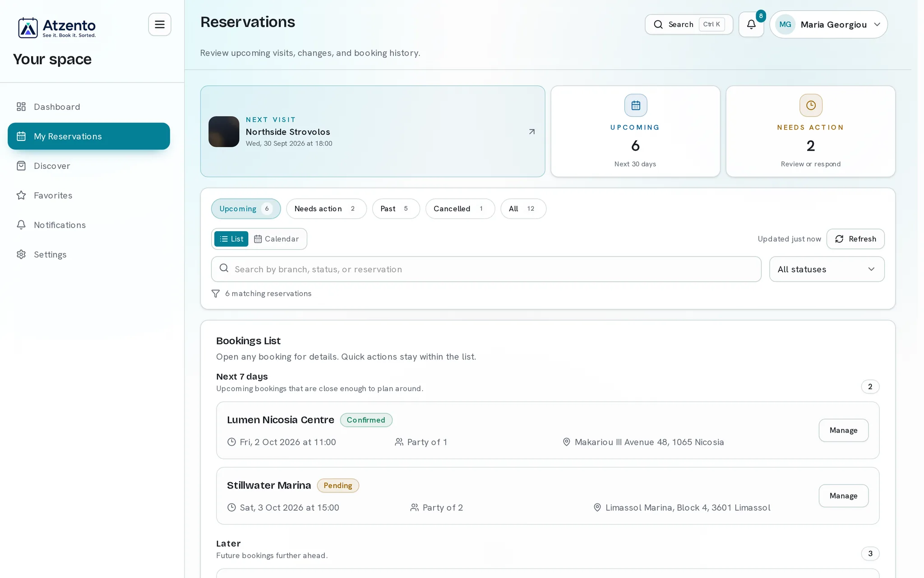The width and height of the screenshot is (924, 578).
Task: Click the Refresh button
Action: click(855, 239)
